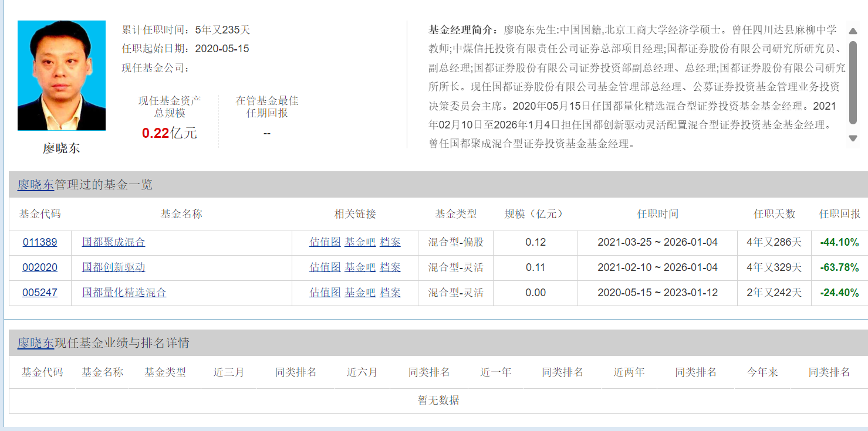This screenshot has height=431, width=868.
Task: Click 廖晓东 link in 现任基金业绩与排名详情 header
Action: (x=36, y=343)
